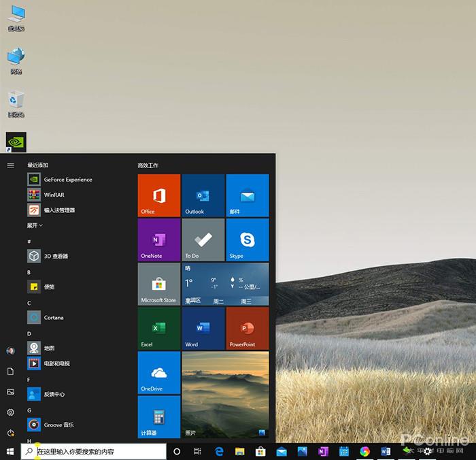Viewport: 476px width, 460px height.
Task: Click the letter C app list header
Action: click(29, 303)
